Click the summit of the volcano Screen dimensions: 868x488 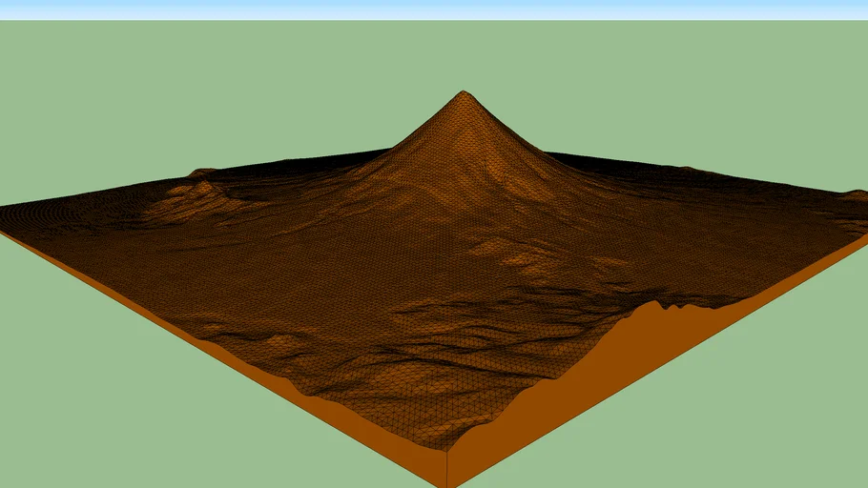click(x=465, y=93)
